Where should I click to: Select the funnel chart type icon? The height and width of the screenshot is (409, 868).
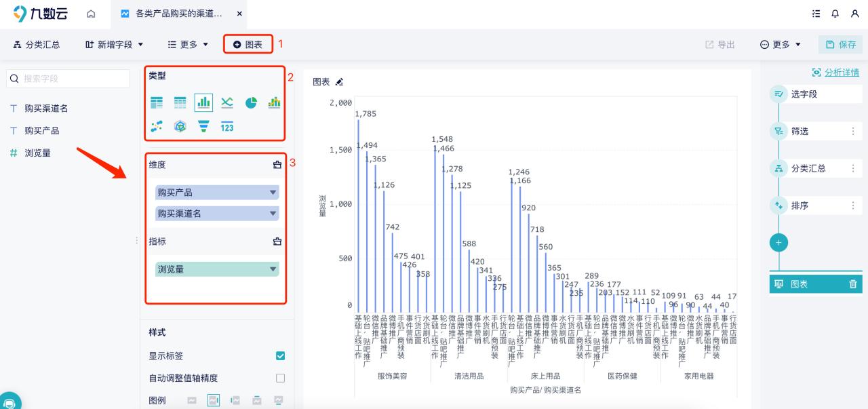pos(203,125)
